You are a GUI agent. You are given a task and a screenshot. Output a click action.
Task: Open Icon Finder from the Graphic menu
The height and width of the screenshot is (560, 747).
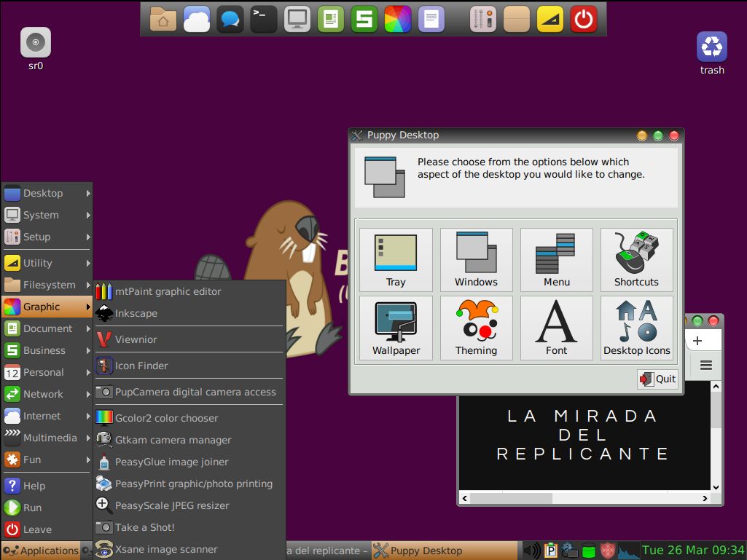pos(189,366)
